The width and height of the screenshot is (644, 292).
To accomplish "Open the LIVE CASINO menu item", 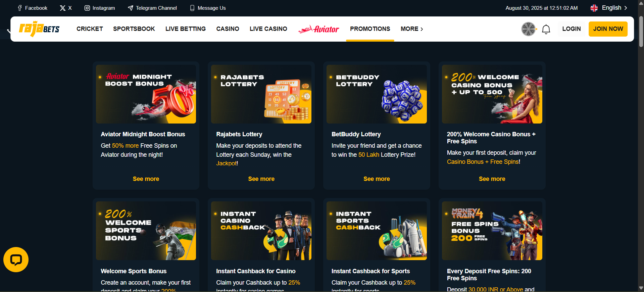I will (x=268, y=29).
